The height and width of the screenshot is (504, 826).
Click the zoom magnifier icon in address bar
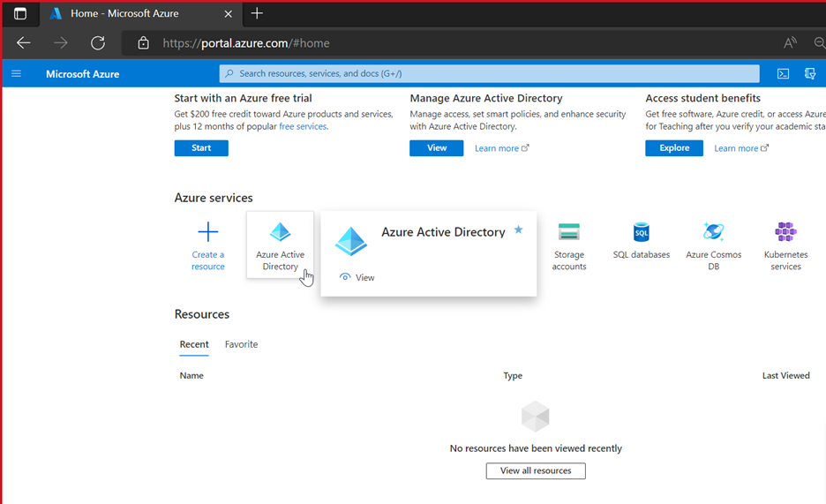pyautogui.click(x=820, y=43)
